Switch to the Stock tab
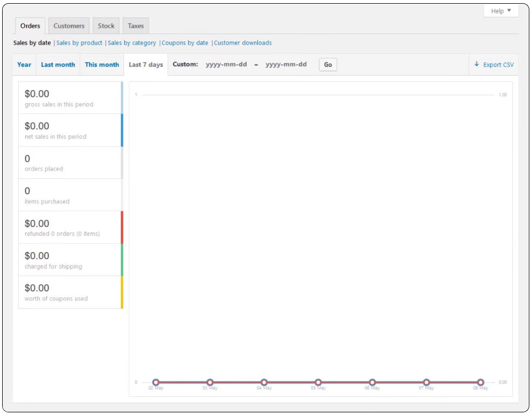The image size is (532, 415). [106, 26]
